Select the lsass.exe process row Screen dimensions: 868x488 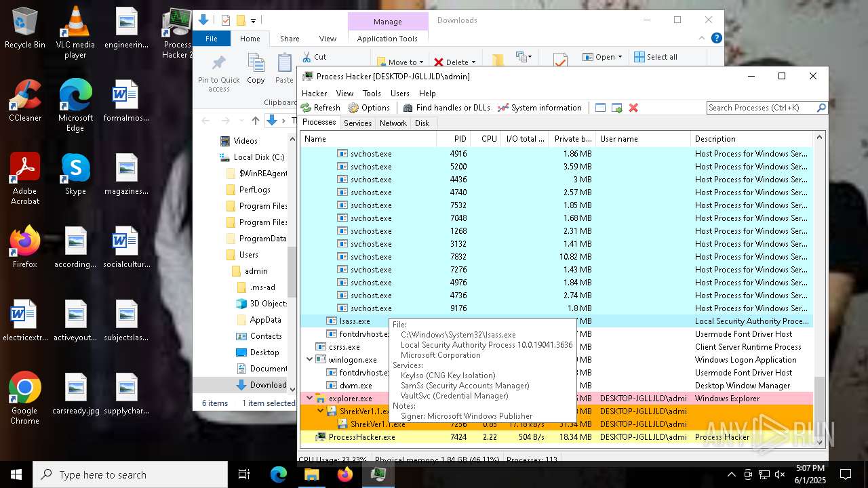pos(556,321)
